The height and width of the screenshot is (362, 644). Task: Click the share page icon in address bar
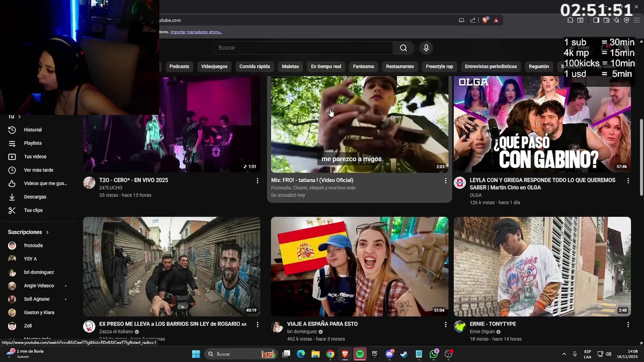click(473, 20)
